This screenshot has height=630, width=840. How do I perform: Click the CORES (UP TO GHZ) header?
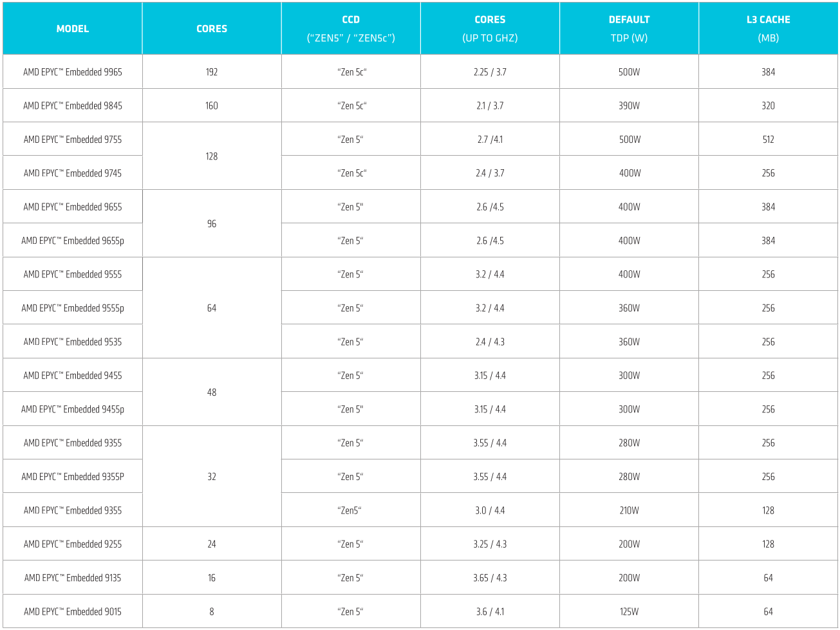tap(490, 28)
